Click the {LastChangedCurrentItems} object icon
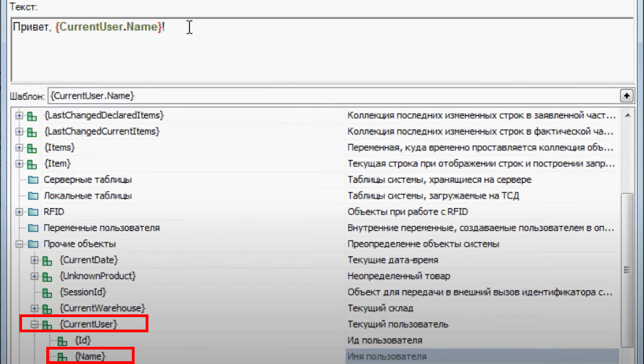 tap(32, 132)
